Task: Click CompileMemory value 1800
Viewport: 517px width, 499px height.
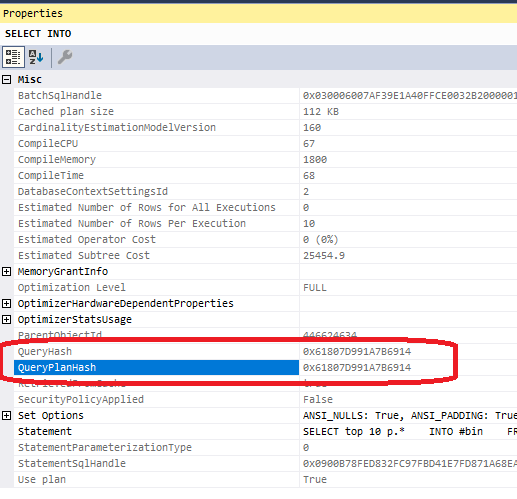Action: 315,160
